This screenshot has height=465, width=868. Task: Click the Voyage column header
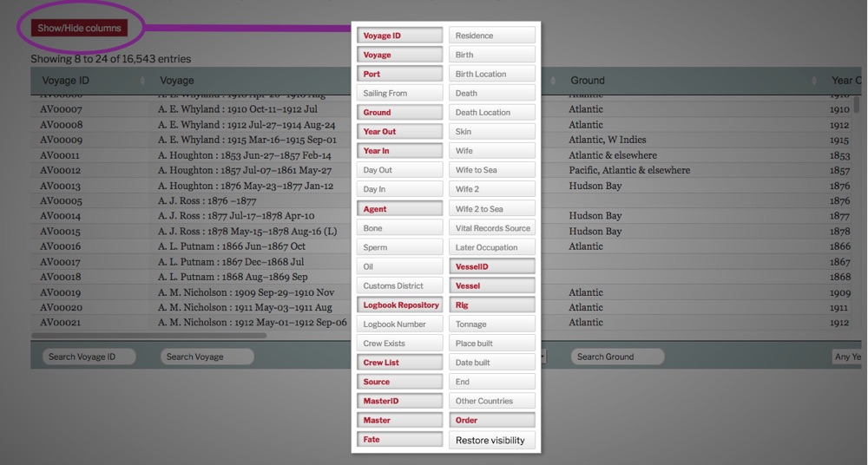177,81
